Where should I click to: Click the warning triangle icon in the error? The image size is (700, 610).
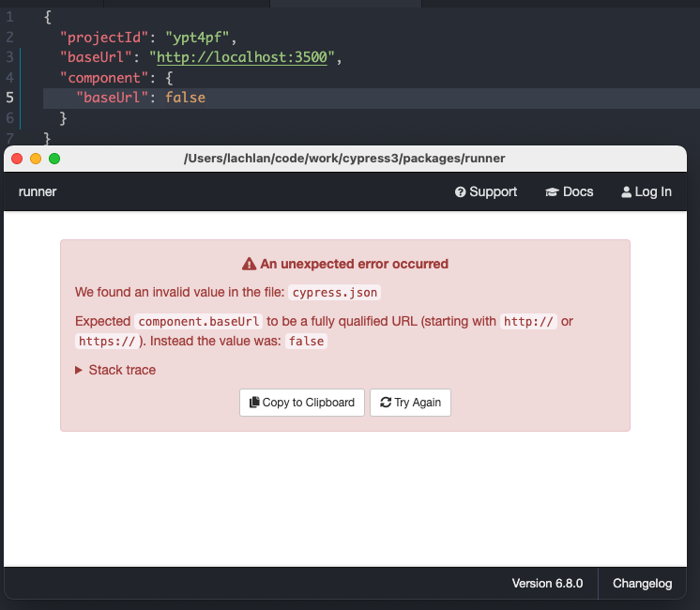point(249,264)
